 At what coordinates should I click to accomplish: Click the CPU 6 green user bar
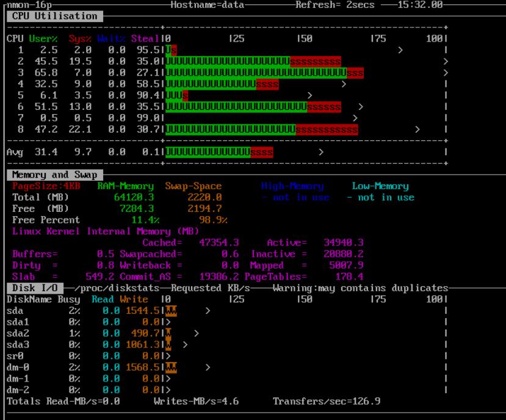236,107
